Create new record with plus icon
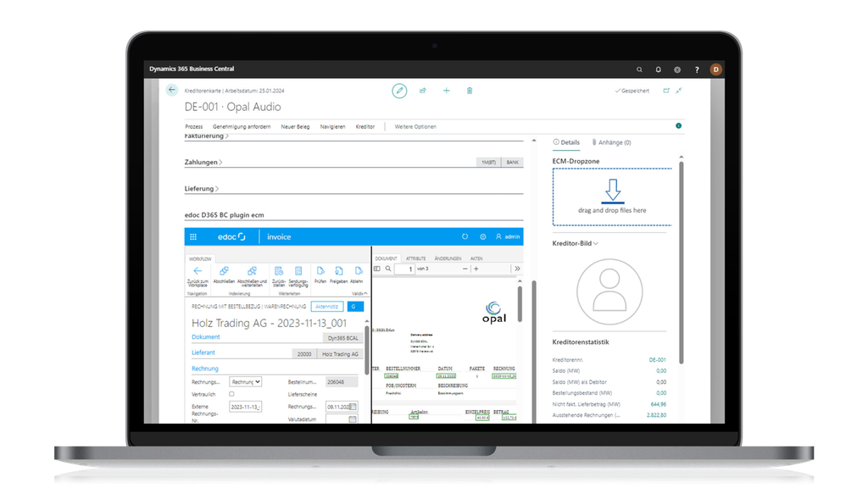868x499 pixels. click(x=446, y=91)
